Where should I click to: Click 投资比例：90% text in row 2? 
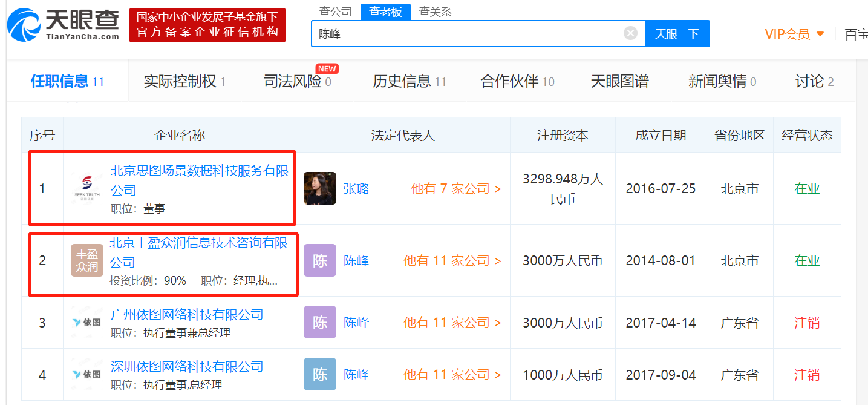148,281
